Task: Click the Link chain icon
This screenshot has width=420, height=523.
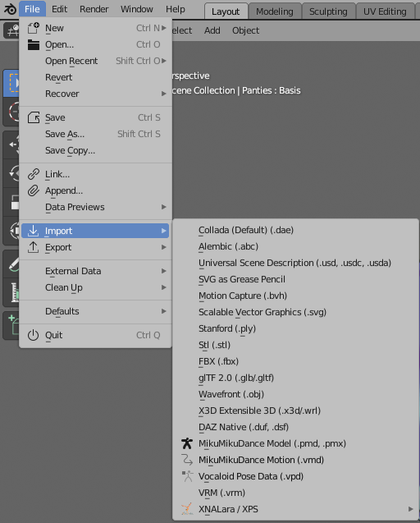Action: pos(34,174)
